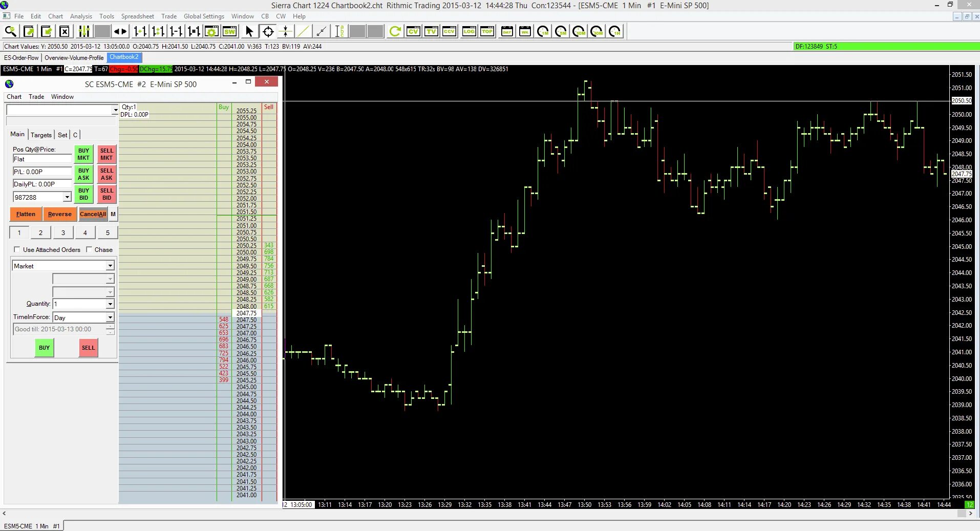Click the Reverse button

(x=60, y=214)
